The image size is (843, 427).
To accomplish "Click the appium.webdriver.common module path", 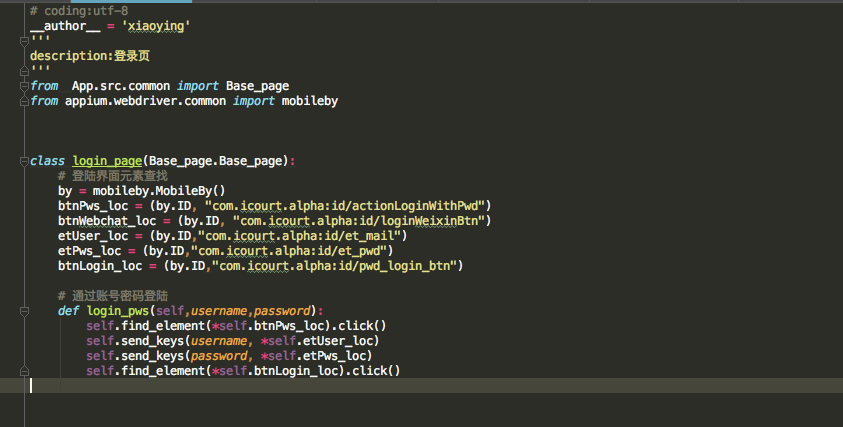I will (145, 101).
